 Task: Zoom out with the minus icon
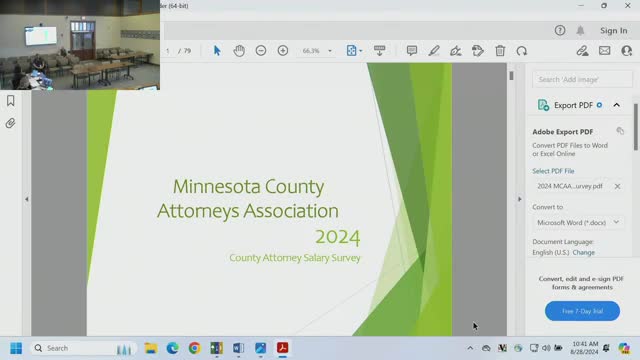(x=261, y=51)
